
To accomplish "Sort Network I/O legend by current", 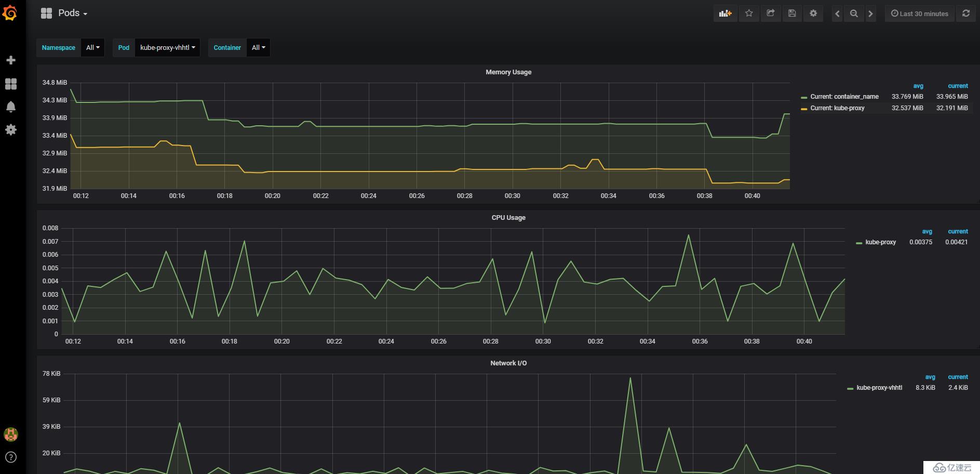I will [x=958, y=377].
